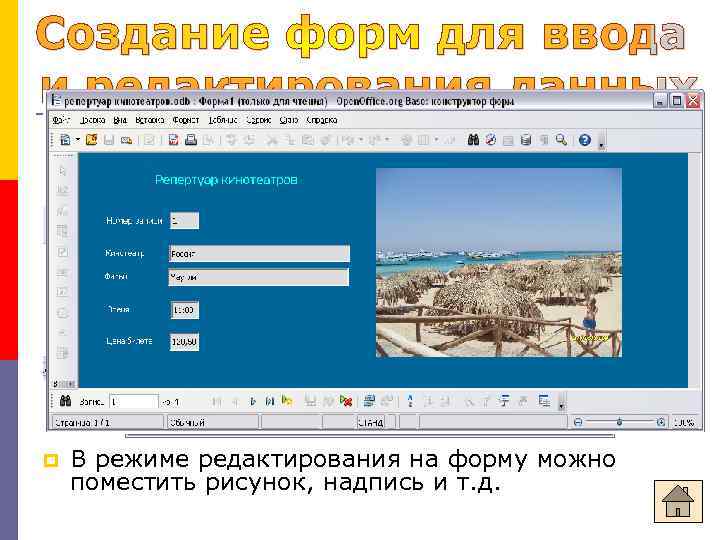Open the Формат menu
The image size is (720, 540).
click(186, 120)
